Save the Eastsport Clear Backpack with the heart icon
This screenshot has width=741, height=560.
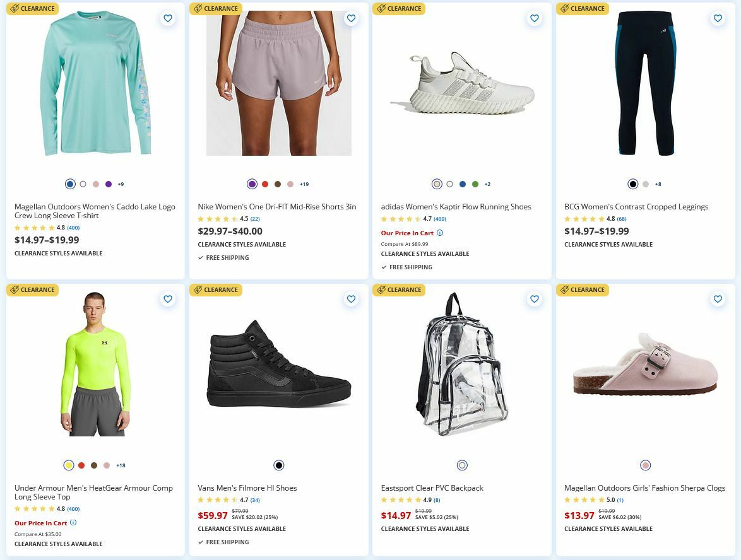(x=534, y=299)
